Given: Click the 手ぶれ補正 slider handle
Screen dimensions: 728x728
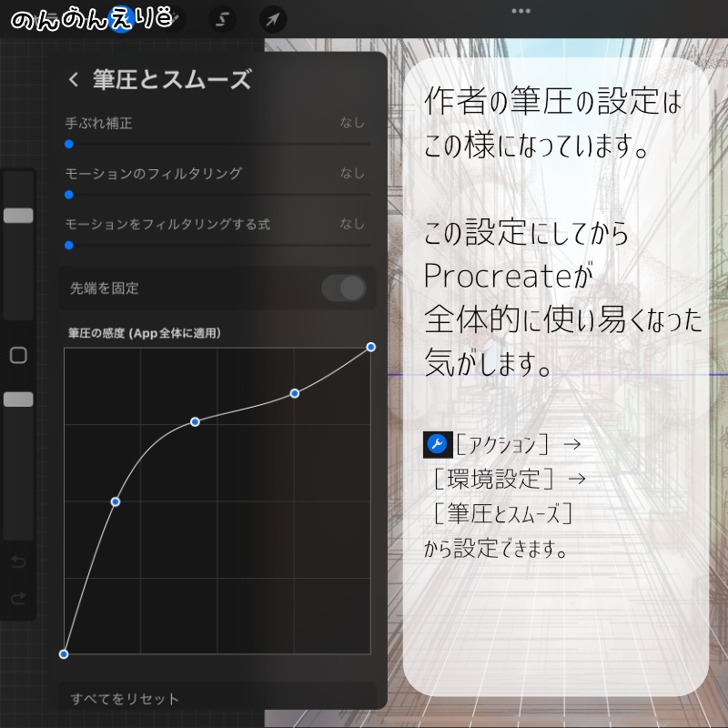Looking at the screenshot, I should pos(68,143).
